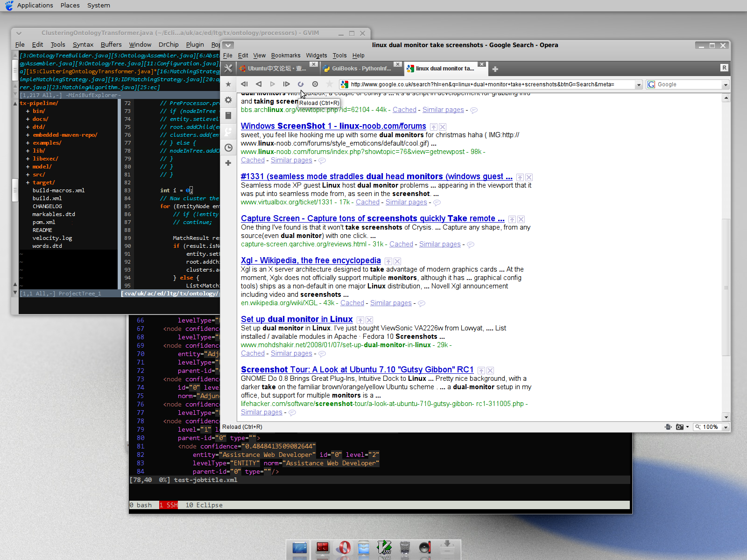Open the Opera window menu dropdown button
This screenshot has height=560, width=747.
click(228, 45)
